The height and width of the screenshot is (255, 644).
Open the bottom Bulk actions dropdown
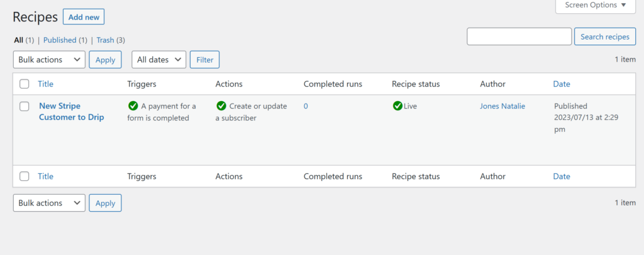point(49,203)
